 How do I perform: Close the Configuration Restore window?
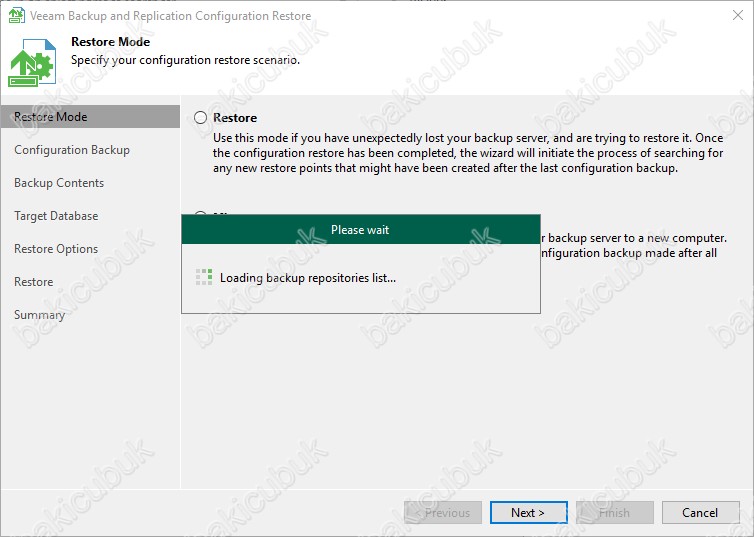click(738, 15)
